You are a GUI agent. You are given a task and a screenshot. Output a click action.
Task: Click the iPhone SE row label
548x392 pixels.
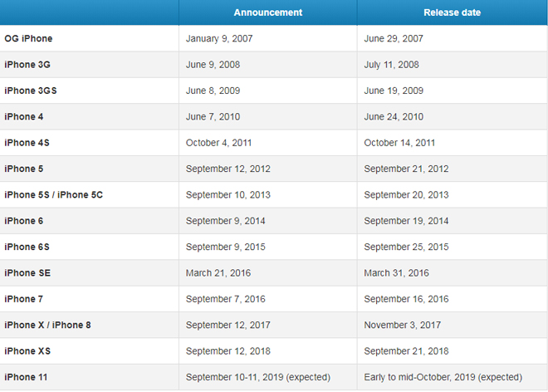pyautogui.click(x=27, y=273)
